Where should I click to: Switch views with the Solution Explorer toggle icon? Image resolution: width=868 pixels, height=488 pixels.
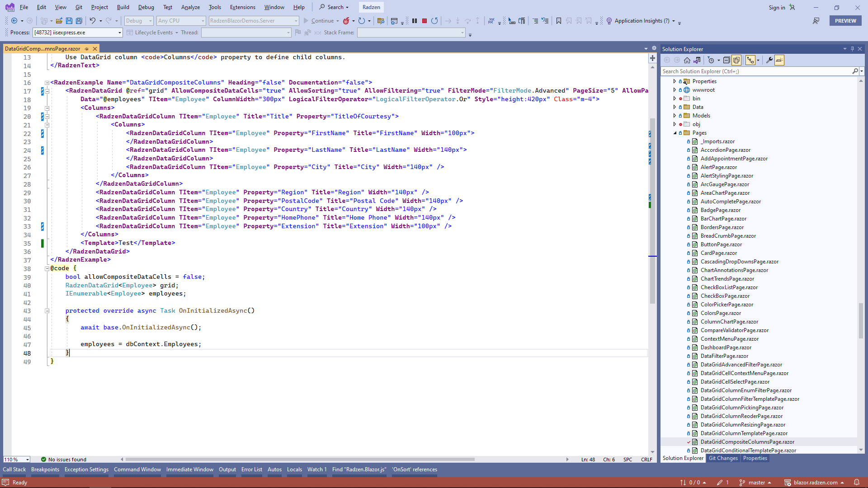coord(697,60)
